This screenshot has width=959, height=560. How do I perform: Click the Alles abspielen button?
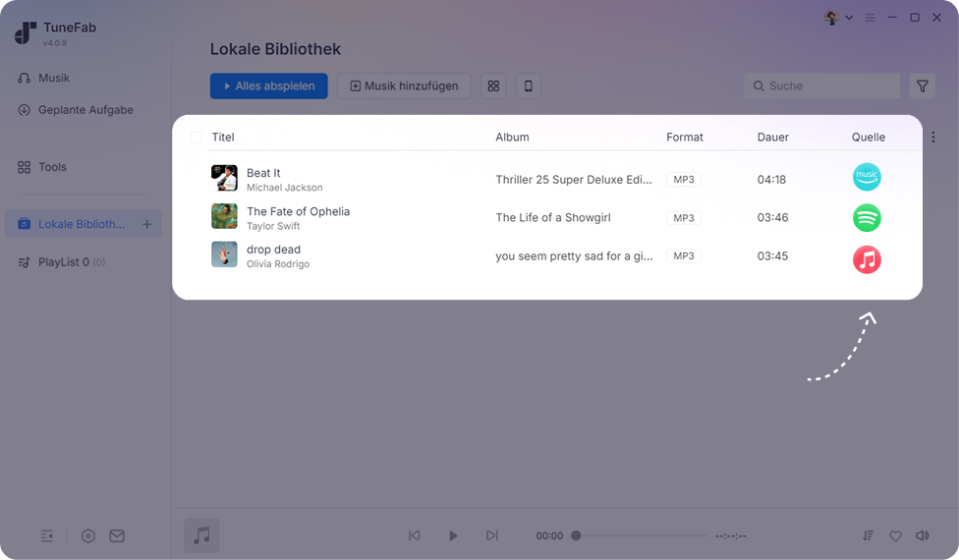pyautogui.click(x=269, y=86)
